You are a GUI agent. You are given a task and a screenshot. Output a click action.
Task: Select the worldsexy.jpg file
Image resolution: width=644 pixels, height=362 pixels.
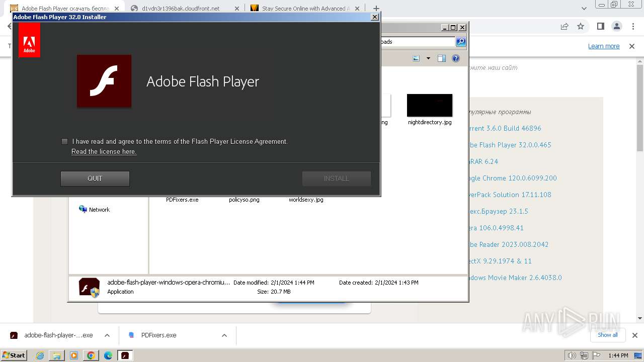coord(306,200)
